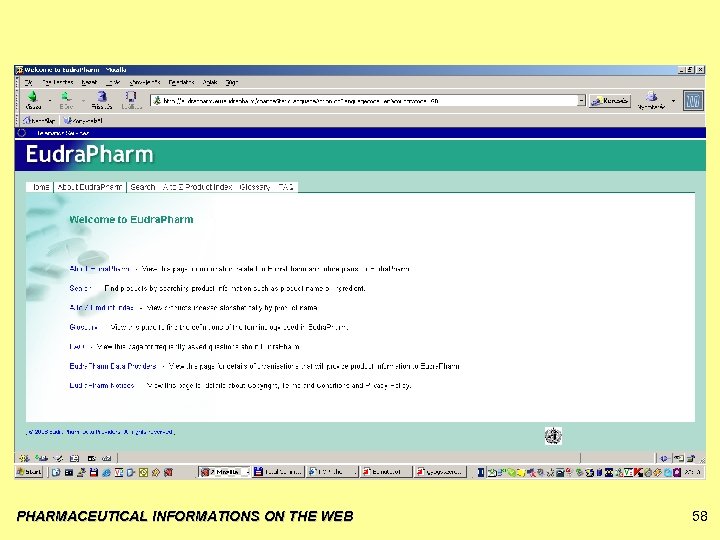This screenshot has height=540, width=720.
Task: Click inside the browser address bar
Action: click(367, 101)
